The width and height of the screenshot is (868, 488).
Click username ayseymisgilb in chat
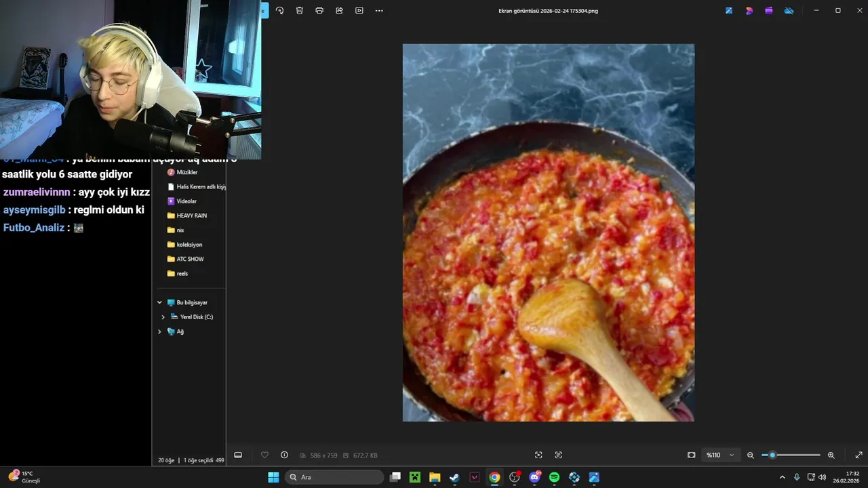[35, 209]
